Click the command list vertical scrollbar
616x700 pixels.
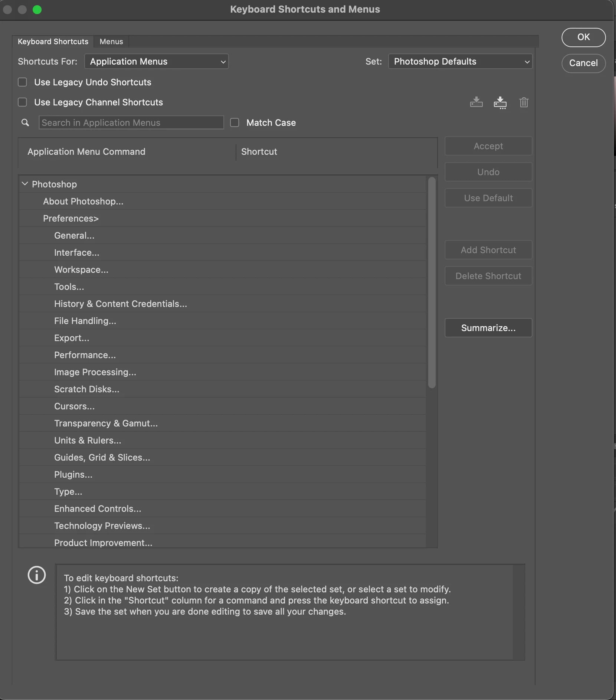pyautogui.click(x=432, y=282)
